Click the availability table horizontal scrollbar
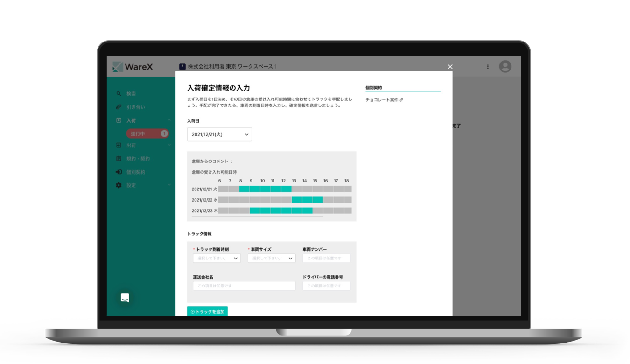Image resolution: width=630 pixels, height=364 pixels. pos(271,217)
